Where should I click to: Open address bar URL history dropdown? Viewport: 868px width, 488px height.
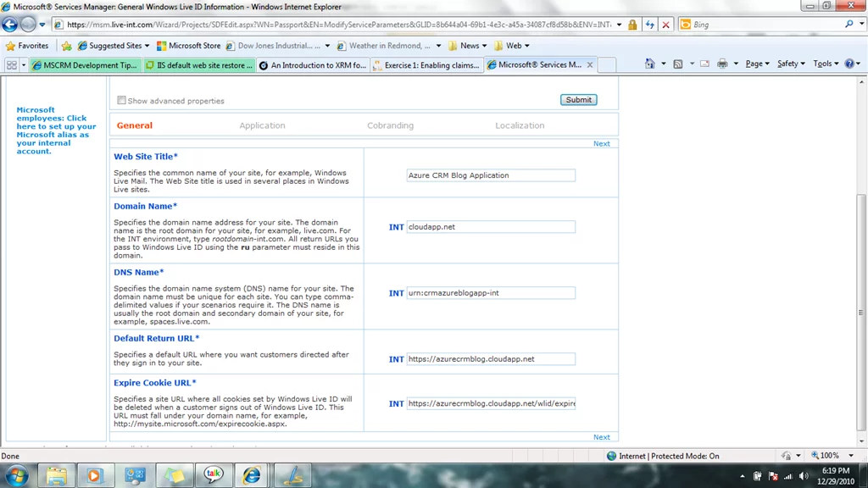point(620,25)
